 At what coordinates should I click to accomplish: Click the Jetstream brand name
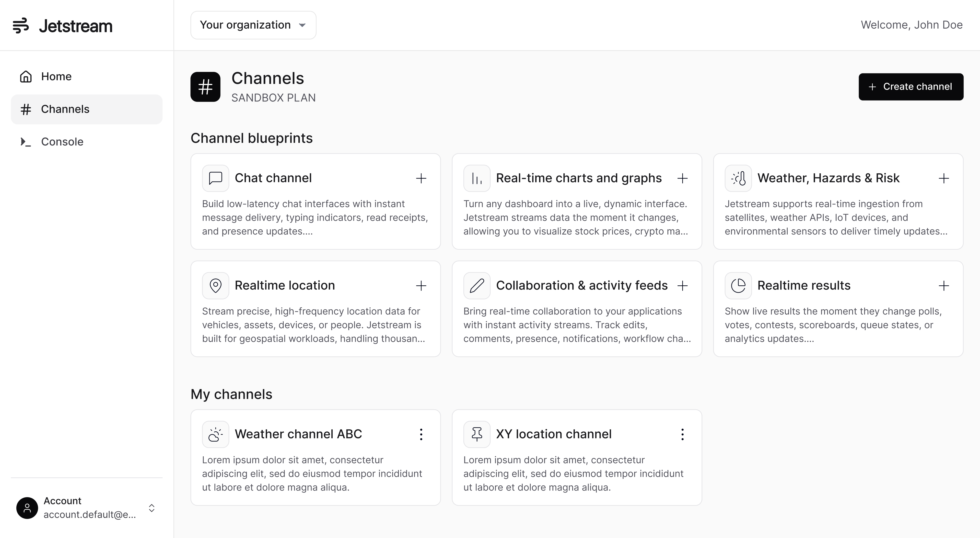76,26
